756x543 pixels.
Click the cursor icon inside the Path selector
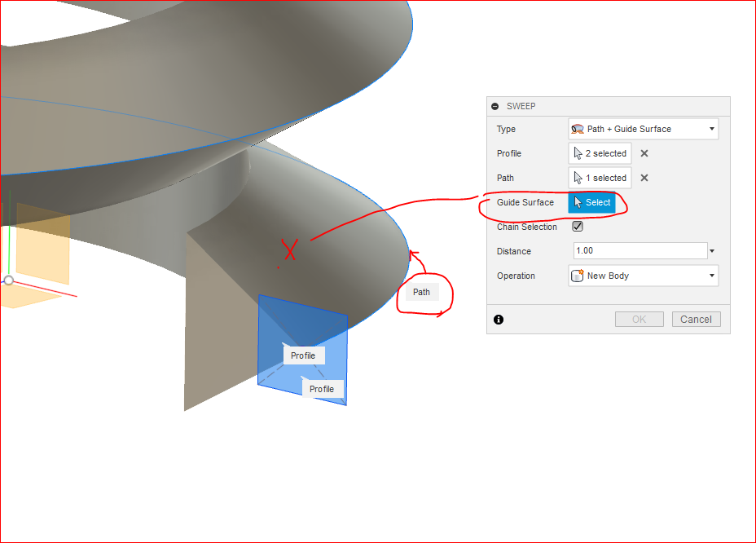[578, 178]
